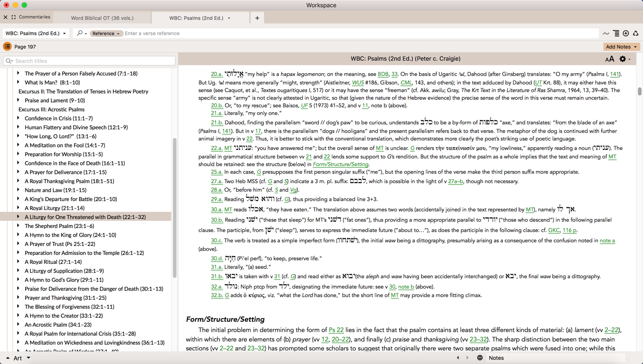
Task: Select "Excursus II: The Translation of Tenses" entry
Action: coord(84,91)
